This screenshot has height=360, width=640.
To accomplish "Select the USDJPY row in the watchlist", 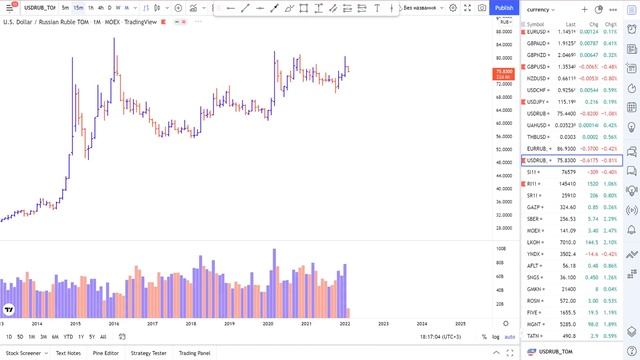I will tap(571, 102).
